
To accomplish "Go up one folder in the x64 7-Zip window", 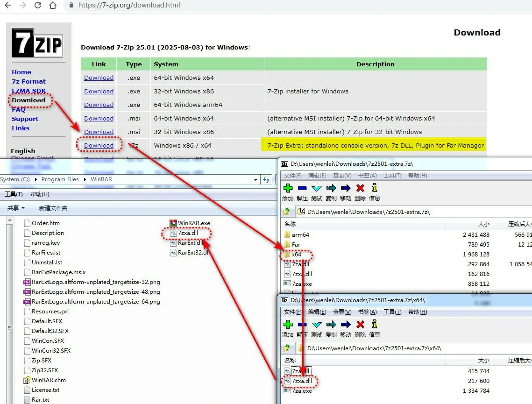I will point(288,348).
